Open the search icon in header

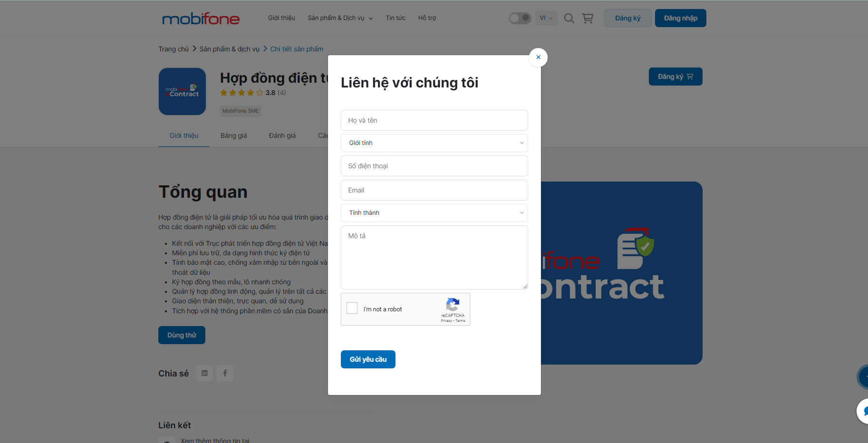point(569,18)
